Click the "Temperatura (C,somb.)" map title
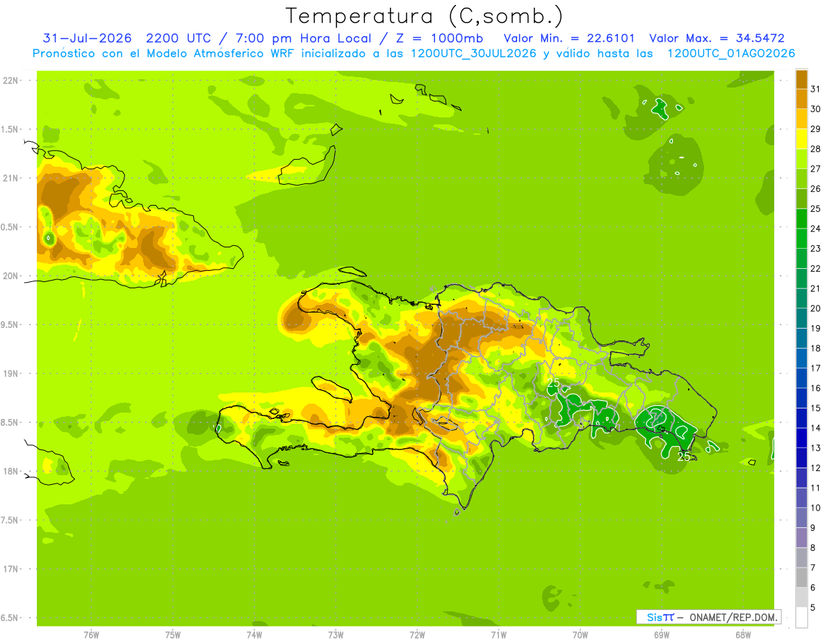 point(425,16)
